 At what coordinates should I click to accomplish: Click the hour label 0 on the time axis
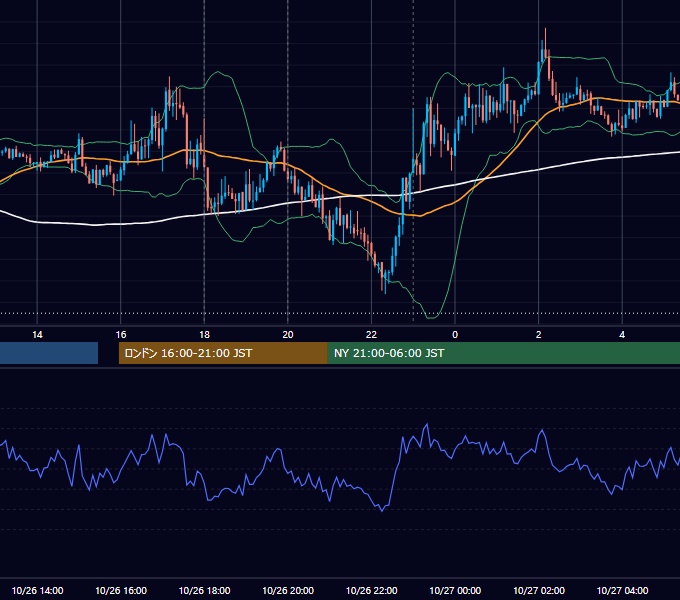coord(455,335)
